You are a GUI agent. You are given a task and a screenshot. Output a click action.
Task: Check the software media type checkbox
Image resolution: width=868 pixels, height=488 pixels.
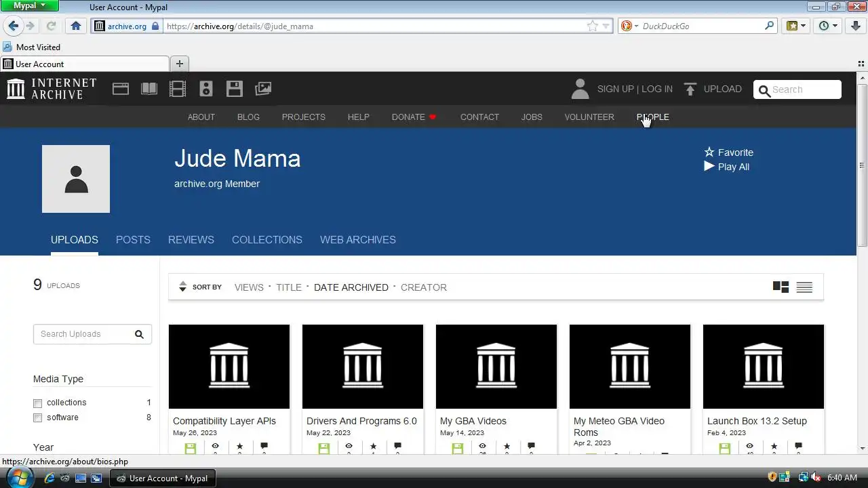(38, 418)
